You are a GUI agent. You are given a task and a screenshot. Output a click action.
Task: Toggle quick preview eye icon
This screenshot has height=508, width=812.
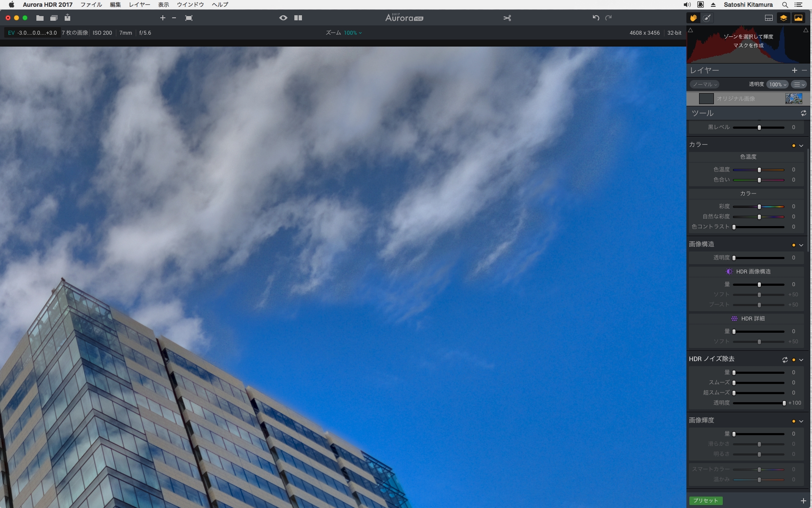coord(283,18)
